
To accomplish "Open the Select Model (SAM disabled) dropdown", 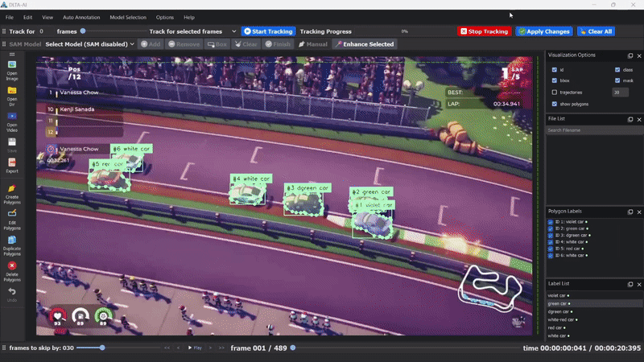I will (89, 44).
